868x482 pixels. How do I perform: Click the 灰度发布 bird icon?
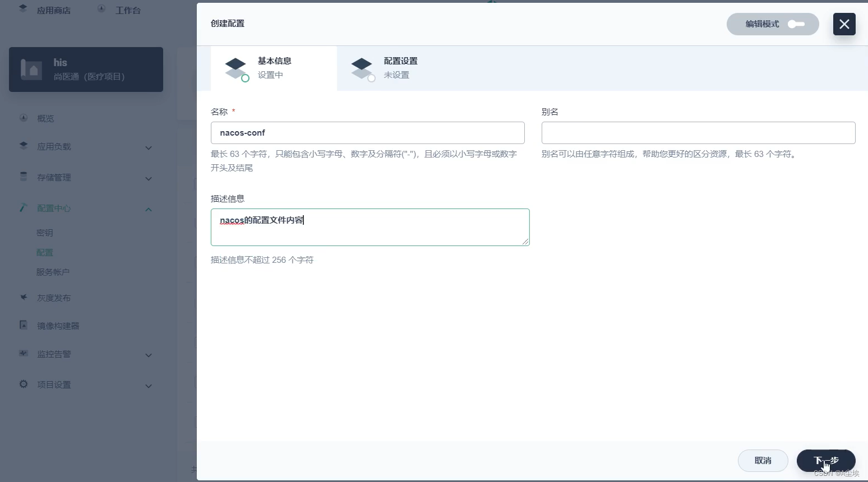click(x=24, y=297)
